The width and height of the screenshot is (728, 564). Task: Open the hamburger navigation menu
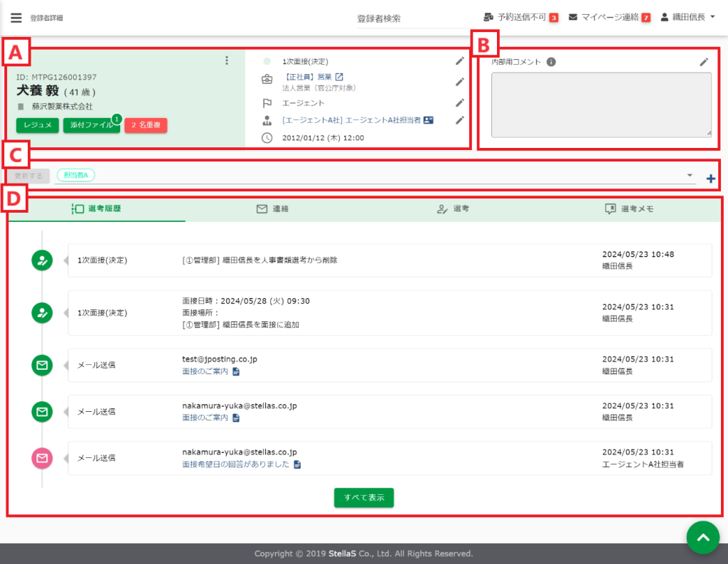pos(16,18)
